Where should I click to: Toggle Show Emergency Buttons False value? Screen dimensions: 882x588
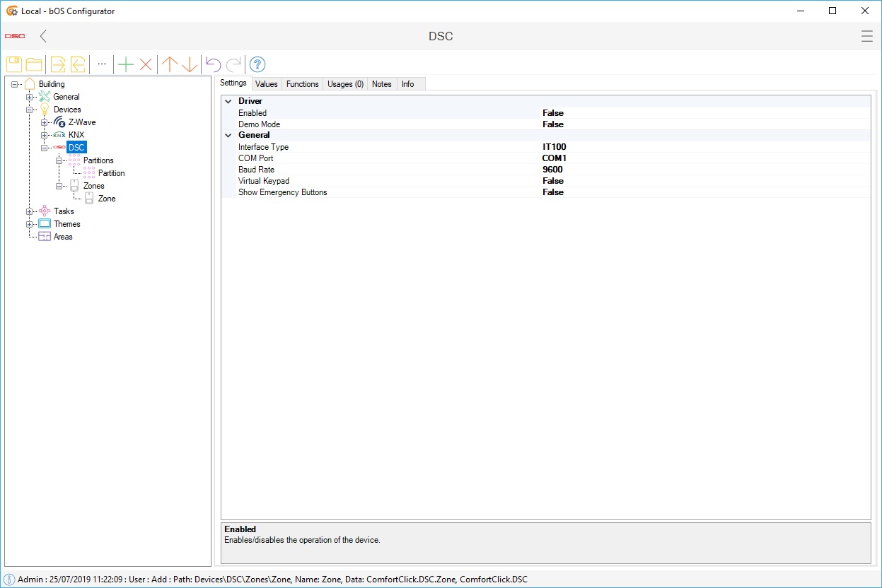(553, 192)
